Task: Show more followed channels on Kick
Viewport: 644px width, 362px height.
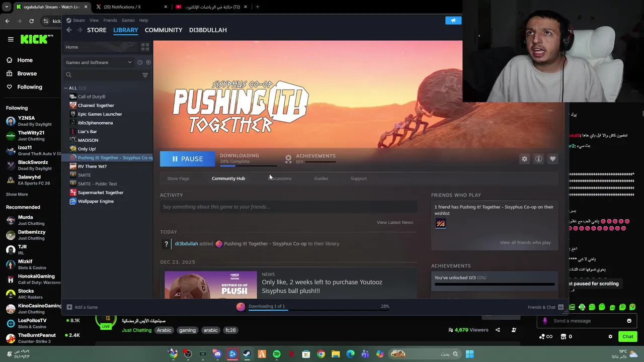Action: coord(17,194)
